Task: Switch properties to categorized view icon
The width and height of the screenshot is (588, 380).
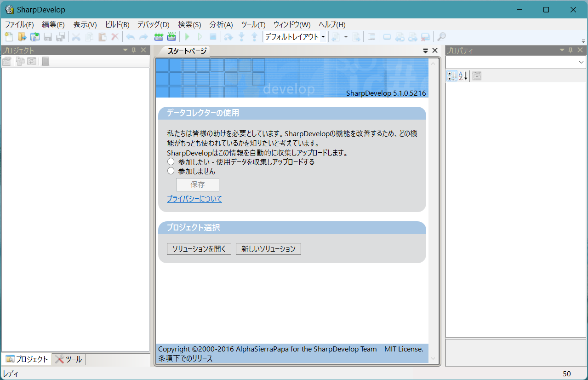Action: coord(452,76)
